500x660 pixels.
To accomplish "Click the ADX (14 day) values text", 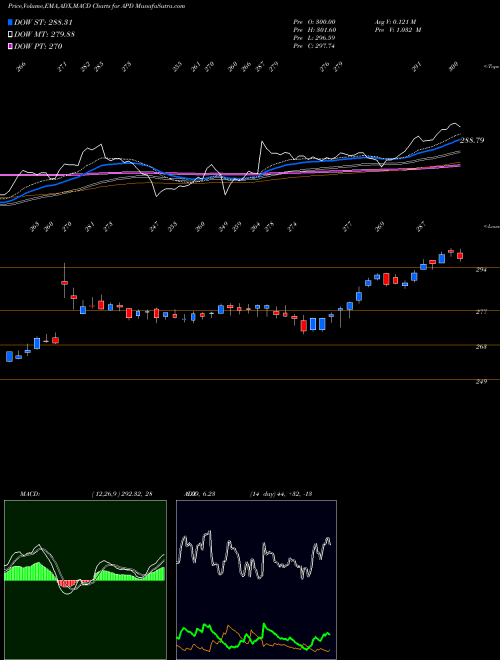I will [x=280, y=494].
